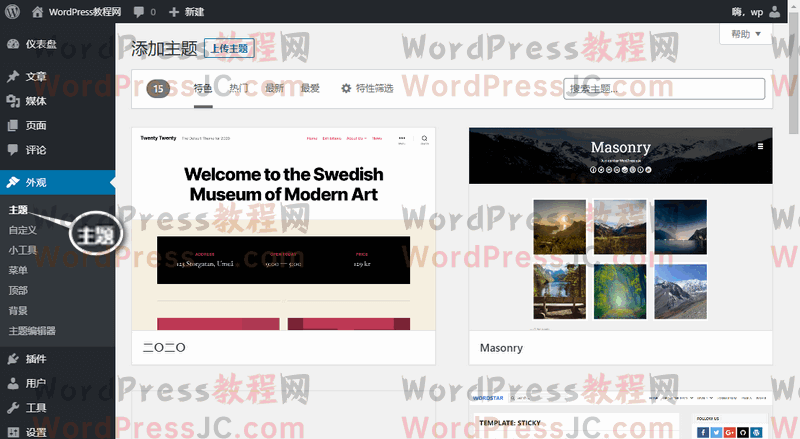The height and width of the screenshot is (439, 800).
Task: Click the Masonry theme name label
Action: click(501, 348)
